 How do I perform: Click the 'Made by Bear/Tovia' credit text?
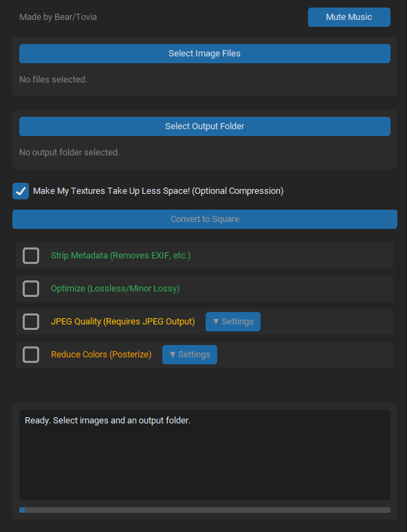[x=58, y=17]
